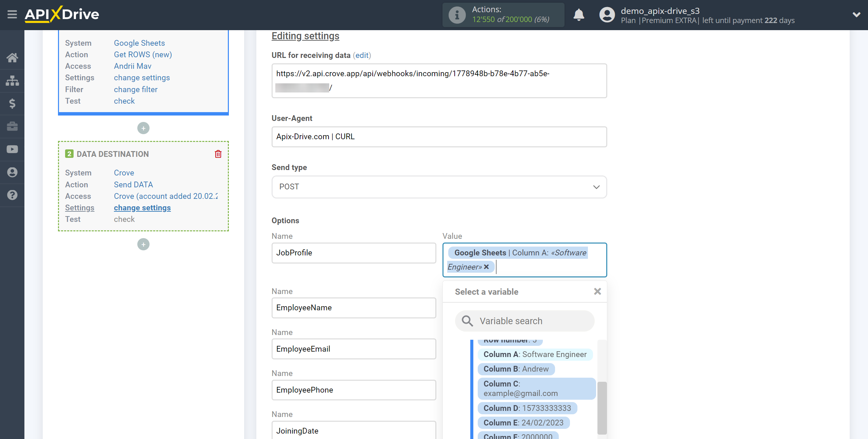Select Column D: 15733333333 variable
868x439 pixels.
click(x=527, y=408)
